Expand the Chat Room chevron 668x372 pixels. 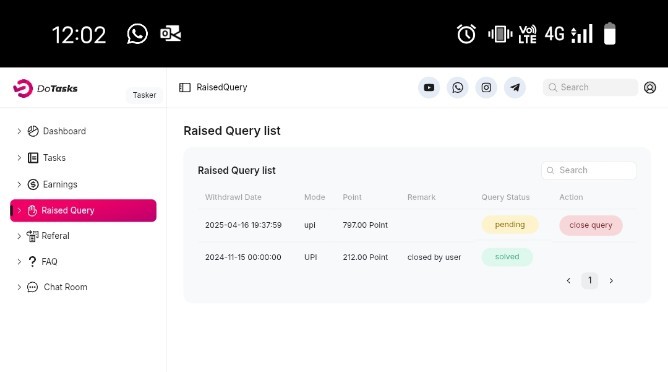[19, 287]
